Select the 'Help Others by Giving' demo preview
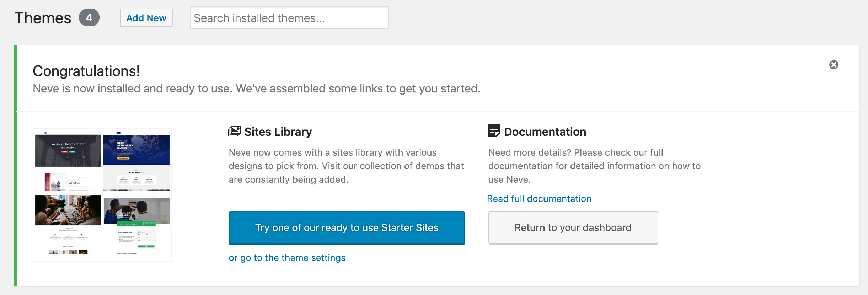Image resolution: width=868 pixels, height=295 pixels. click(136, 150)
